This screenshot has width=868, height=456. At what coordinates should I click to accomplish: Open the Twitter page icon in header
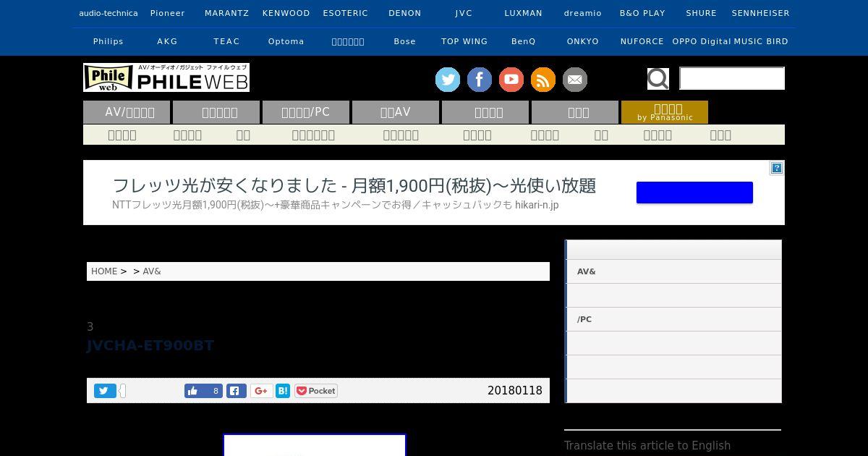[x=448, y=80]
